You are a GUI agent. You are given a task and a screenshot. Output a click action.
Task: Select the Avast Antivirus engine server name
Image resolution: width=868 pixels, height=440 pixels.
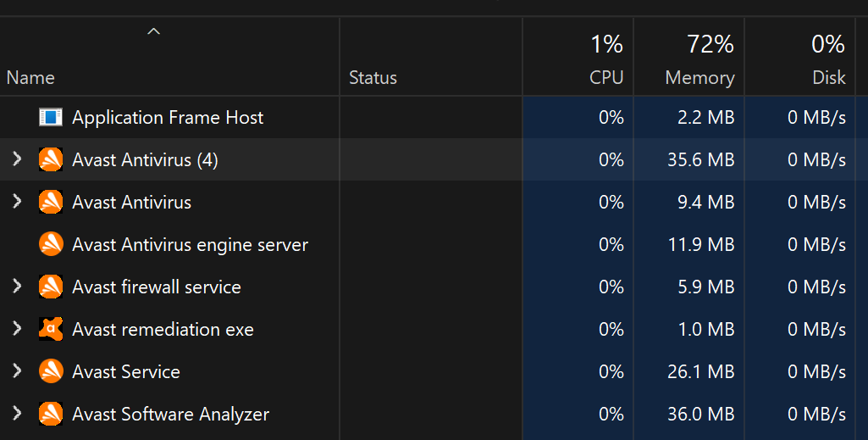click(190, 245)
